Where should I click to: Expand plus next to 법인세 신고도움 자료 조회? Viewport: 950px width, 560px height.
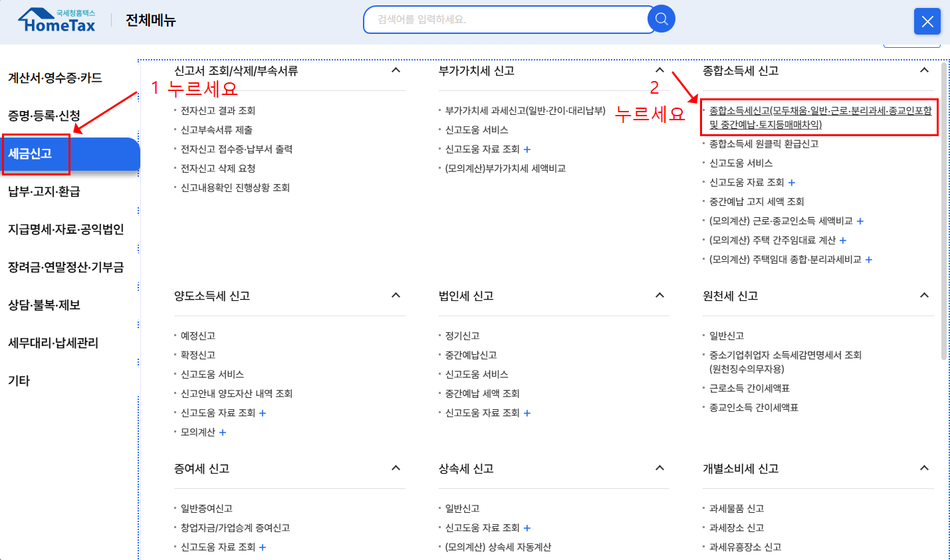tap(527, 413)
